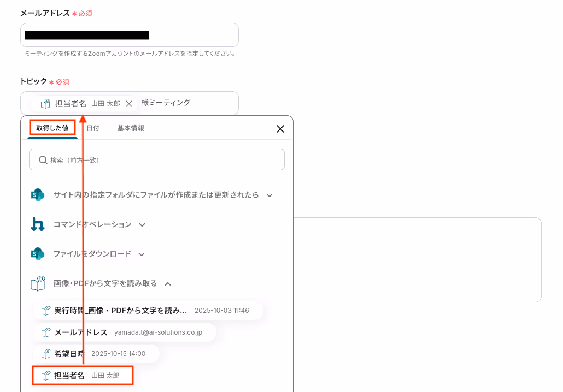Click the コマンドオペレーション branch icon
Image resolution: width=563 pixels, height=392 pixels.
click(x=37, y=224)
